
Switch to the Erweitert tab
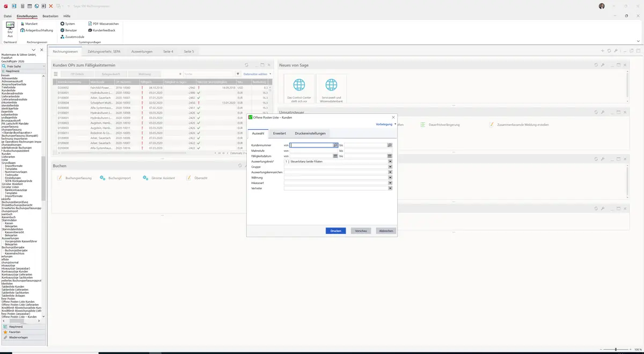point(279,133)
